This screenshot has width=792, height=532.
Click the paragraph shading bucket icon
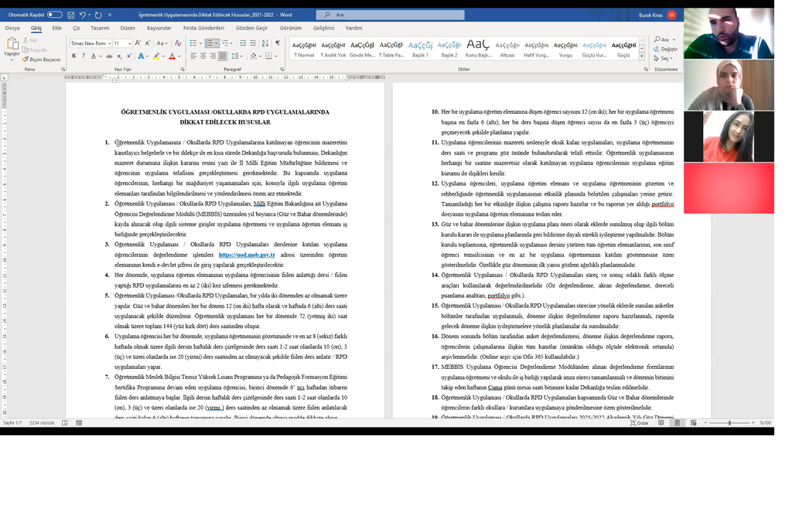254,56
